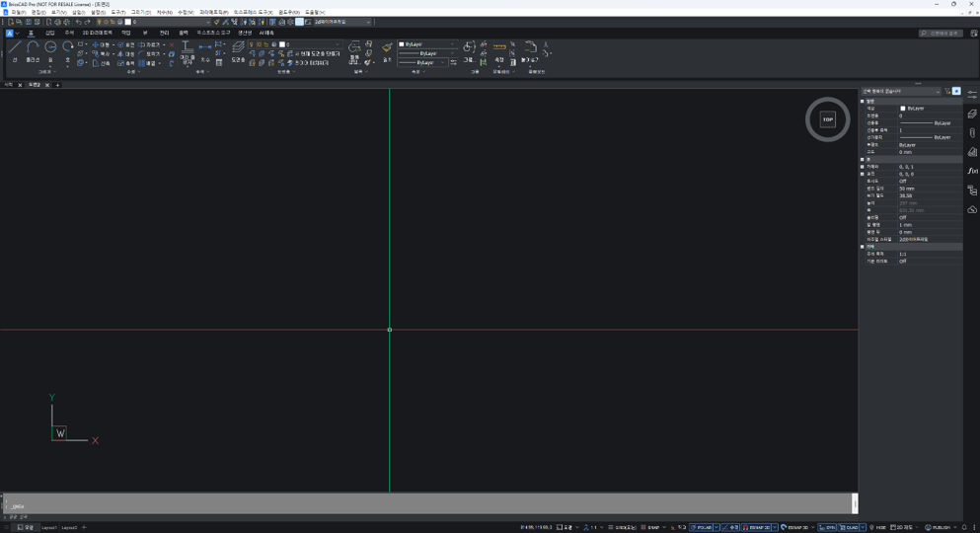Toggle QUAD cursor in status bar

pyautogui.click(x=850, y=527)
